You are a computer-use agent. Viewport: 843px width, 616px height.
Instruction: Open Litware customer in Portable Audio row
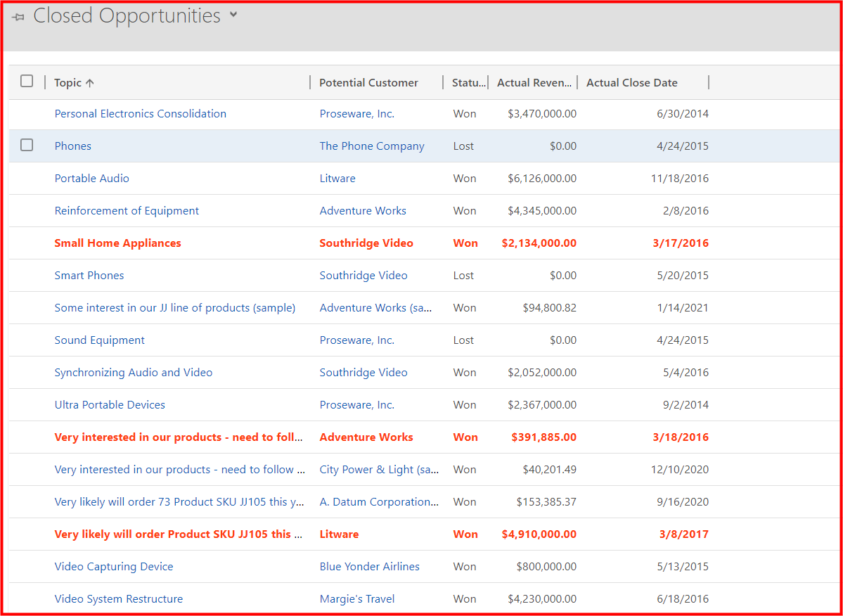point(337,179)
